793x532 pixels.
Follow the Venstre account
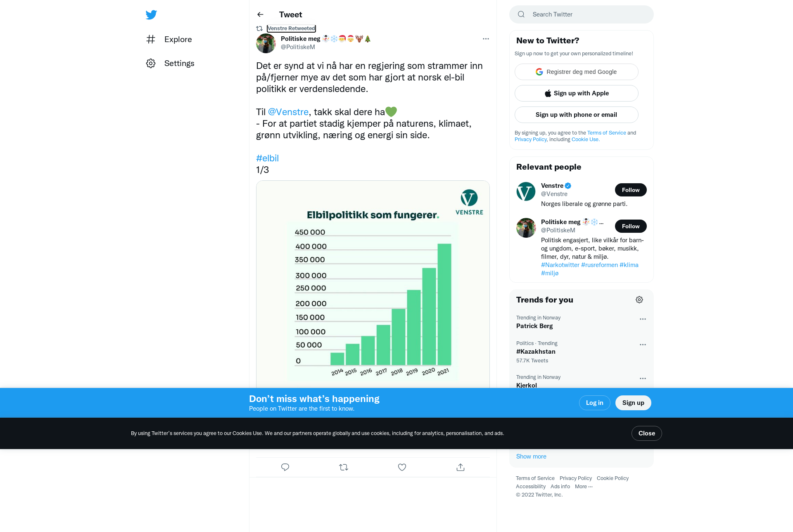coord(630,190)
